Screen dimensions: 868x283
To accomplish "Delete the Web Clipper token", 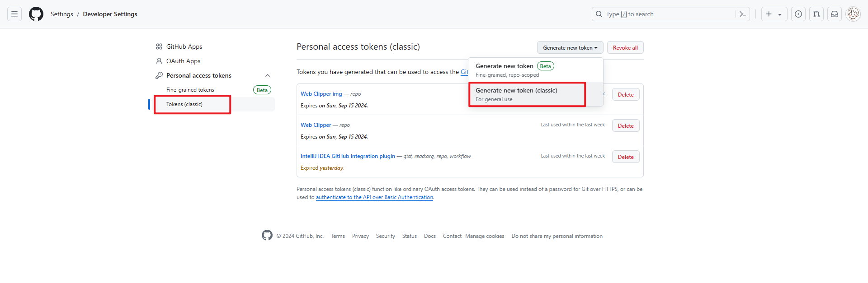I will 626,125.
